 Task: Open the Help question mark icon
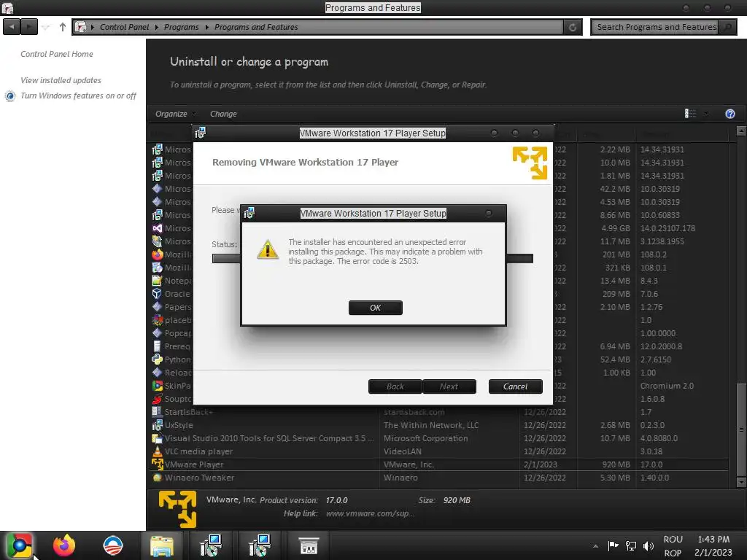pyautogui.click(x=729, y=113)
